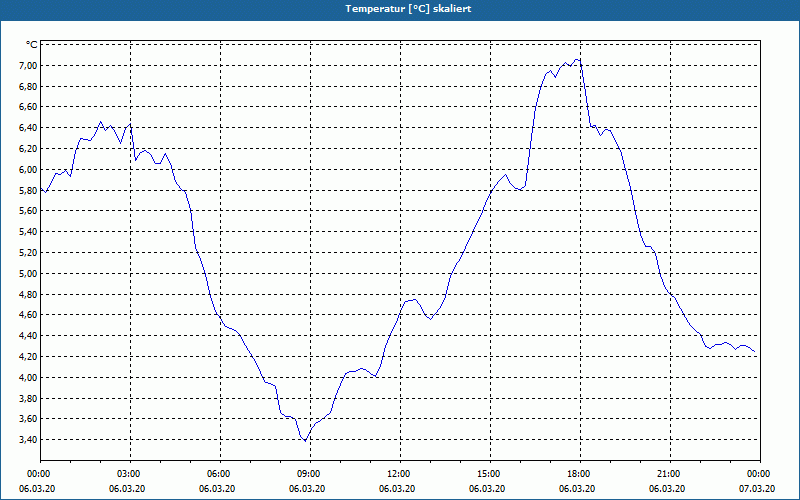The image size is (800, 500).
Task: Select the 4,00 y-axis value
Action: click(x=29, y=378)
